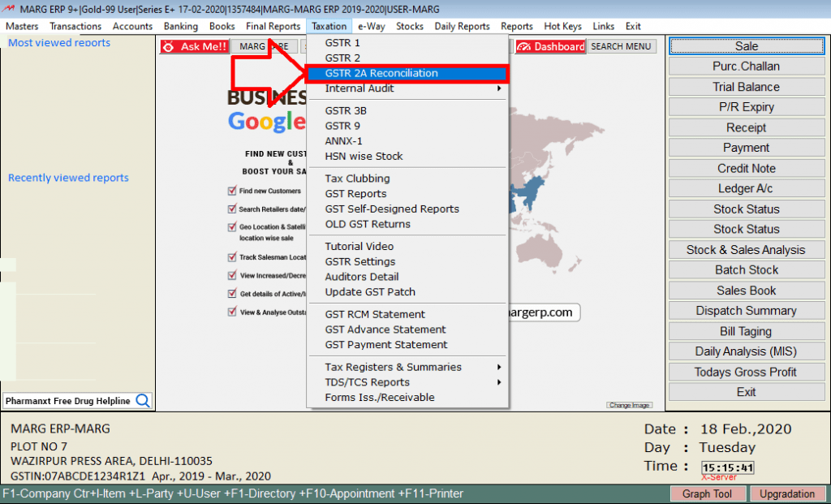Viewport: 831px width, 504px height.
Task: Click the Credit Note button
Action: pyautogui.click(x=747, y=169)
